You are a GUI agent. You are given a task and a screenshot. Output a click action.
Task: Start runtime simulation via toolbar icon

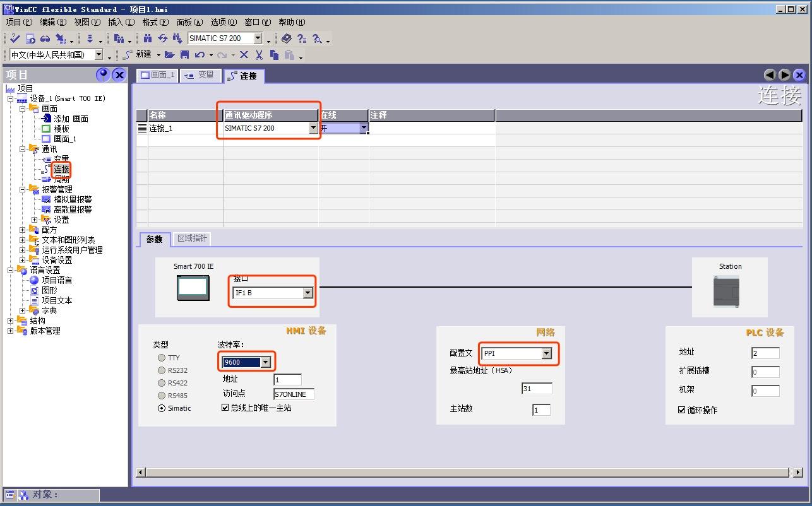point(31,38)
